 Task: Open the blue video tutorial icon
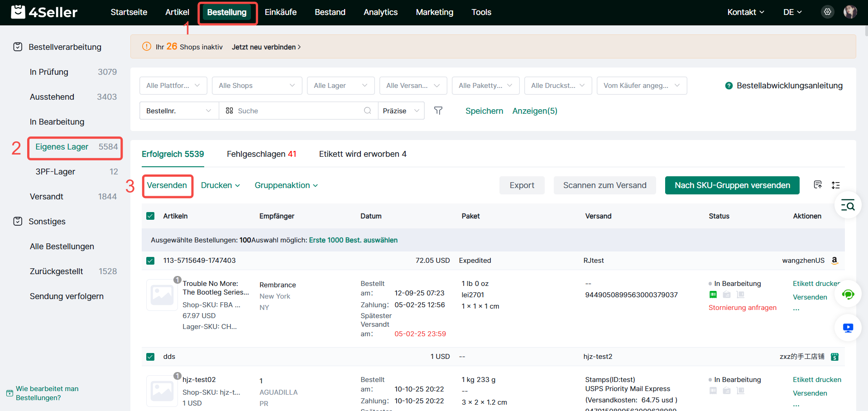848,328
